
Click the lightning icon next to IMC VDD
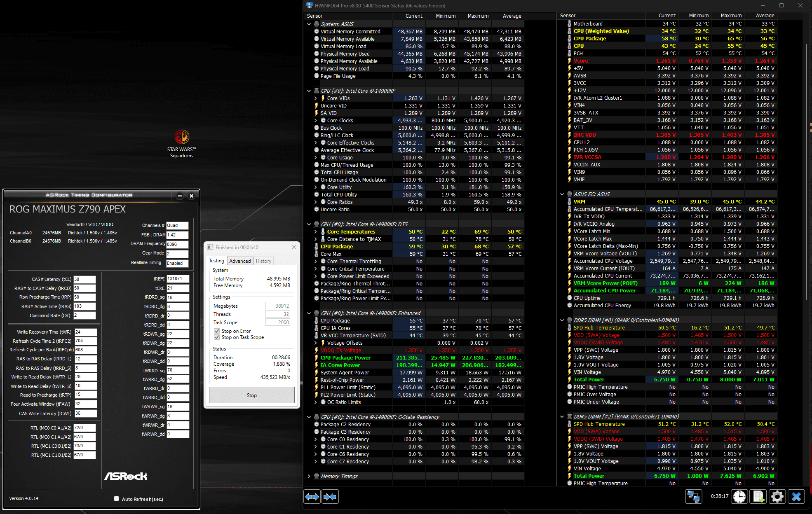pyautogui.click(x=569, y=135)
